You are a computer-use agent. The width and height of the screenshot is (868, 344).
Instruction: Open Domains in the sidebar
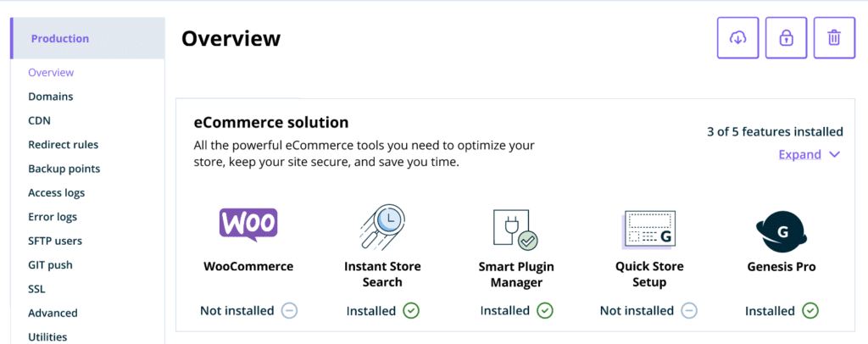pos(51,97)
